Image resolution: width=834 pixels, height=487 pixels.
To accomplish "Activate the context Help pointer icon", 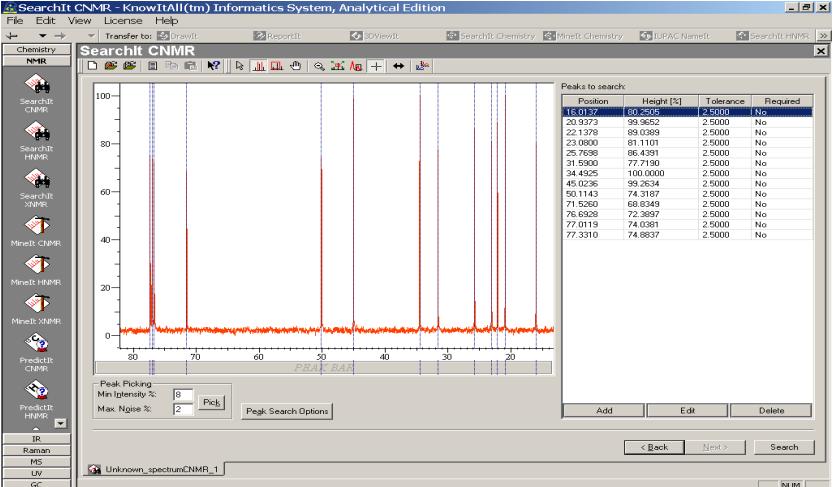I will (x=213, y=66).
